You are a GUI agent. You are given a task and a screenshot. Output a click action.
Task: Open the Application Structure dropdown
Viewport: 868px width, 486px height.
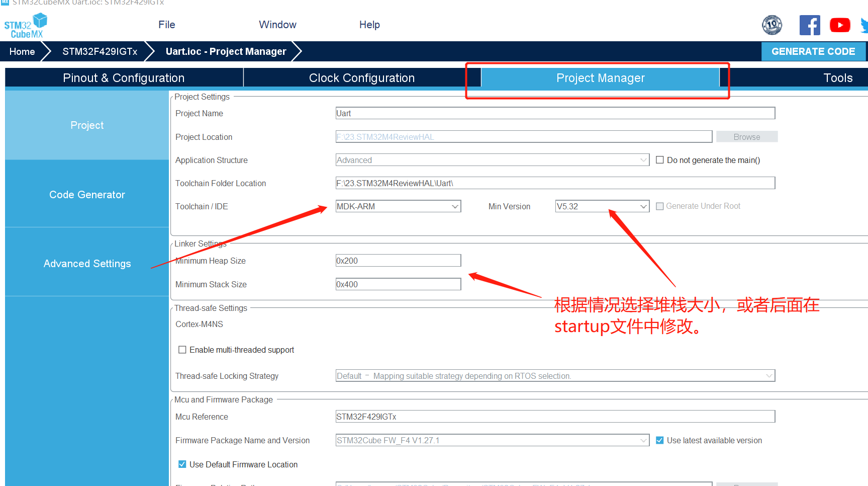point(492,160)
